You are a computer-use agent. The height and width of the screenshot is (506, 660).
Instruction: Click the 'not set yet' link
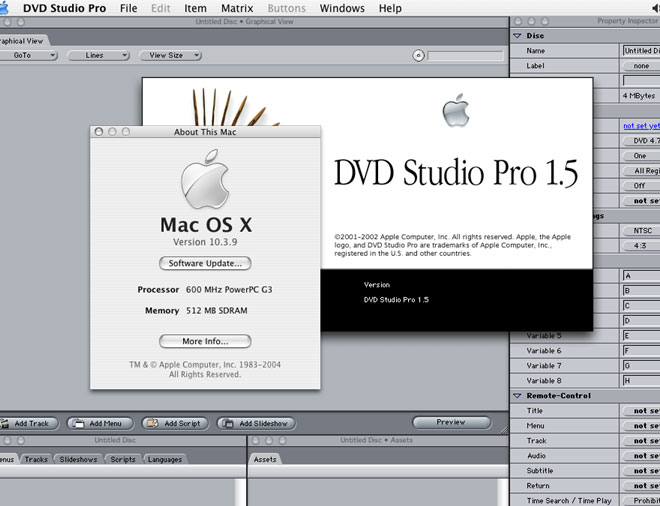coord(641,125)
